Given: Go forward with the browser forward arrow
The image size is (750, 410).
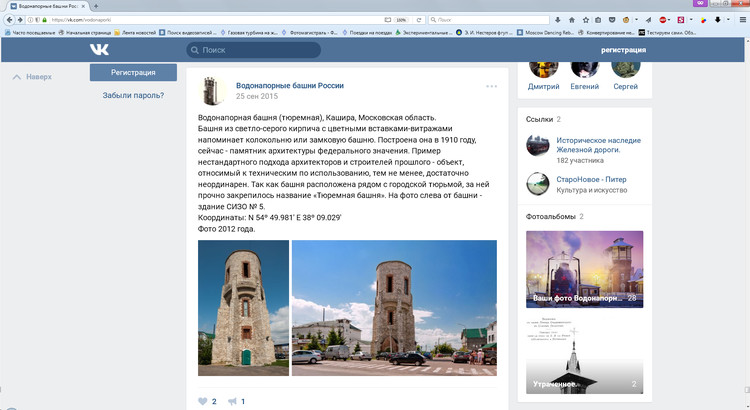Looking at the screenshot, I should 20,20.
